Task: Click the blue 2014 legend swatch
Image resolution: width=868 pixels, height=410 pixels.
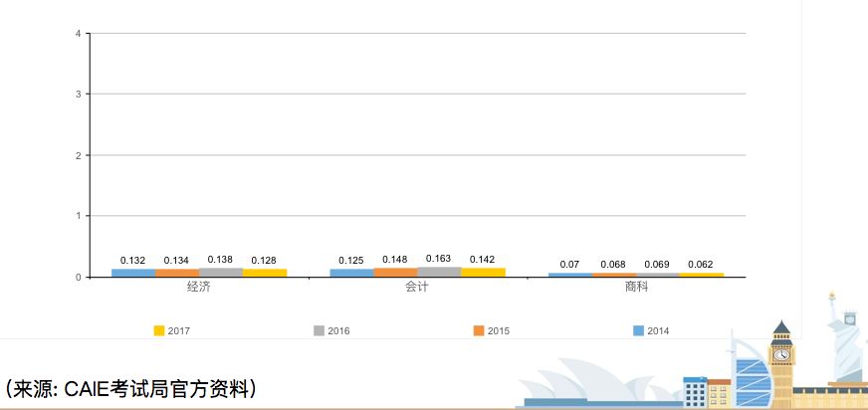Action: [x=639, y=330]
